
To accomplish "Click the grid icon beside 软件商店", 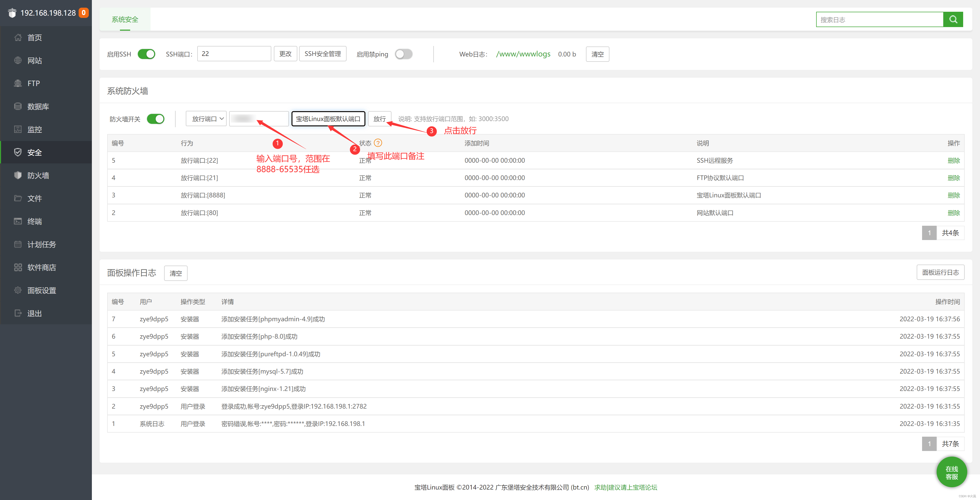I will 18,267.
